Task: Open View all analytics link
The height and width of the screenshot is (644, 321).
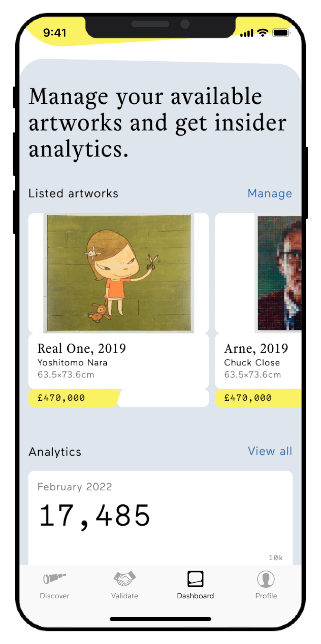Action: [270, 451]
